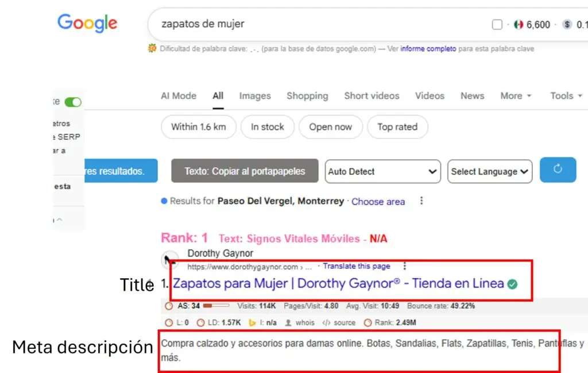Collapse the sidebar section with the chevron
Image resolution: width=588 pixels, height=373 pixels.
pyautogui.click(x=59, y=219)
